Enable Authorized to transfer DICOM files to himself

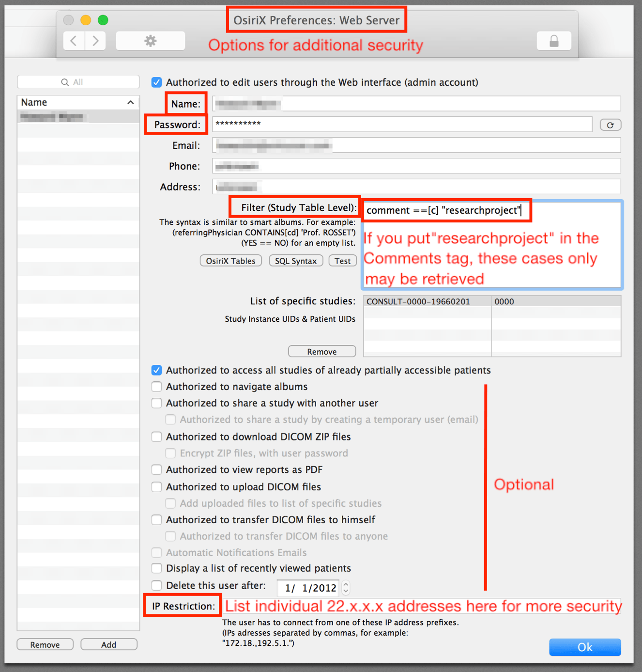[156, 520]
